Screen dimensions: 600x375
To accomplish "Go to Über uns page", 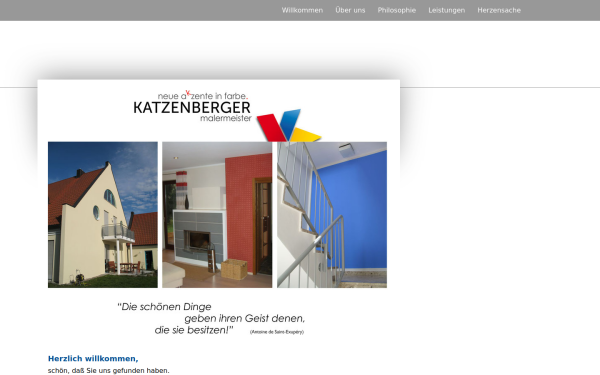I will 350,10.
